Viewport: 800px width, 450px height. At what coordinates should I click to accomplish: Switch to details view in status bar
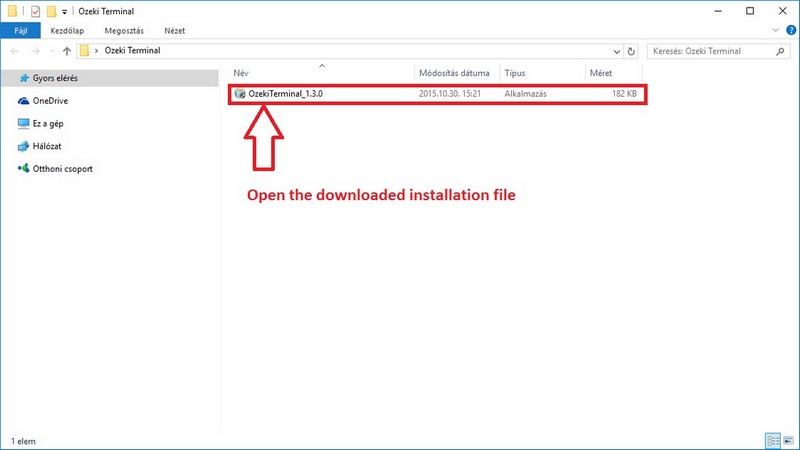(x=773, y=440)
